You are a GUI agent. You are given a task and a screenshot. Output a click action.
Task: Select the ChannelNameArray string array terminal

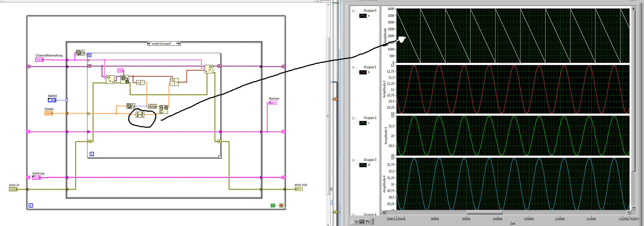tap(39, 60)
